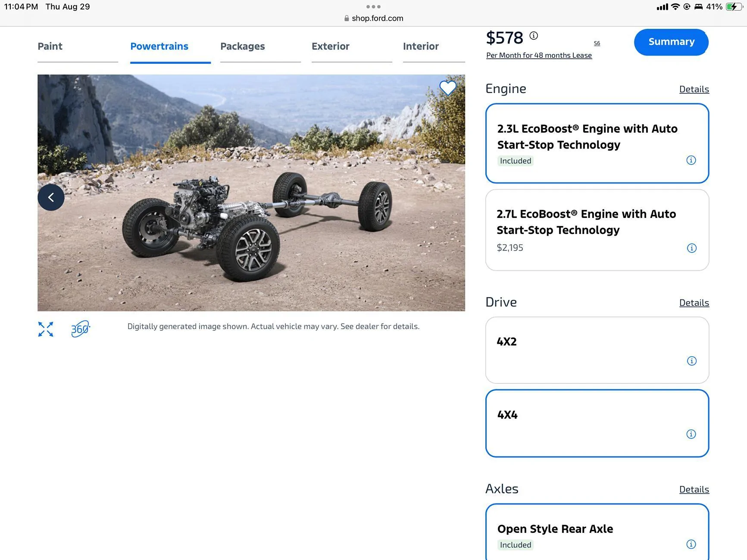Image resolution: width=747 pixels, height=560 pixels.
Task: Open the lease terms via Per Month link
Action: tap(538, 55)
